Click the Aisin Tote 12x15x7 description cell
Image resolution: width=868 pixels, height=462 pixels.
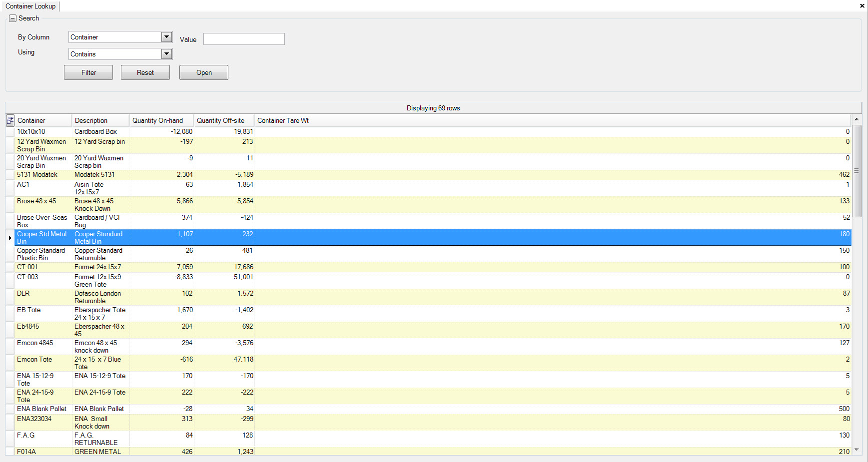101,188
